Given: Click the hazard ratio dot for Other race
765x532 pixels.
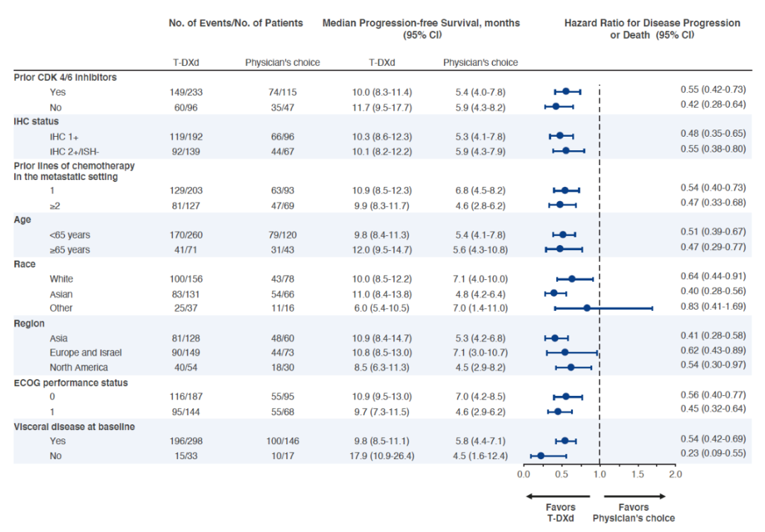Looking at the screenshot, I should click(586, 308).
